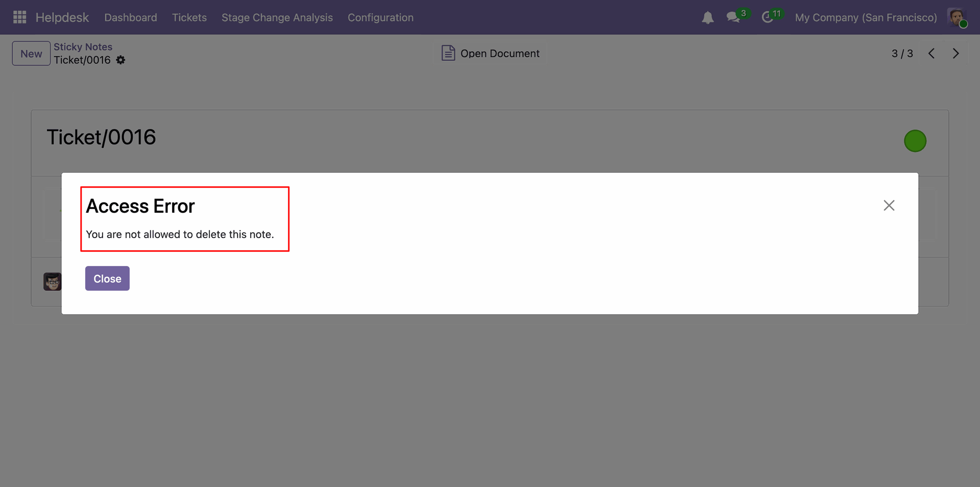This screenshot has width=980, height=487.
Task: Go to the previous record arrow
Action: (x=932, y=54)
